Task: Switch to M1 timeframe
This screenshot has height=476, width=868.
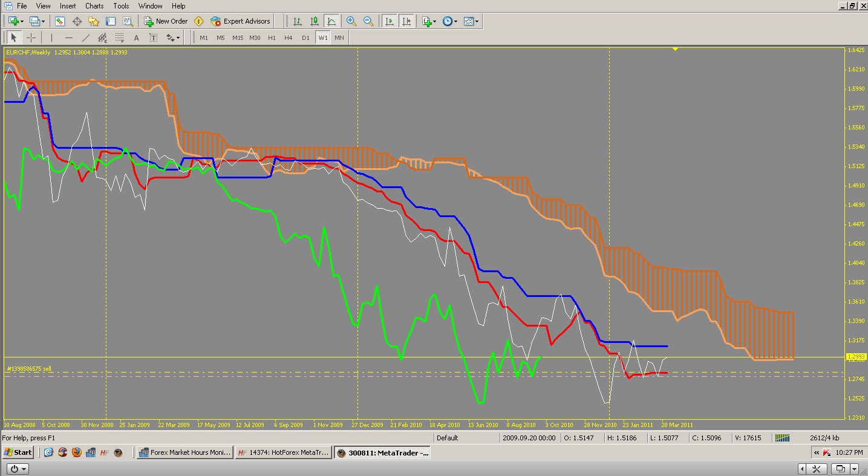Action: tap(204, 37)
